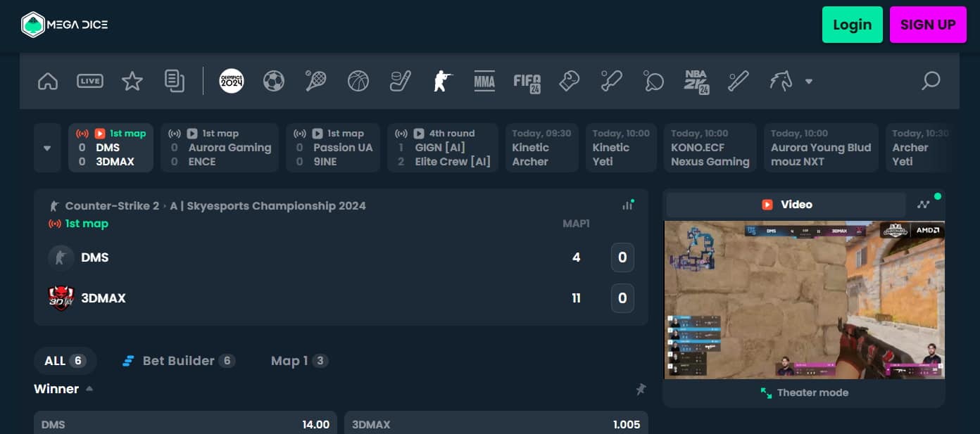This screenshot has width=980, height=434.
Task: Pin the Winner market
Action: pos(641,389)
